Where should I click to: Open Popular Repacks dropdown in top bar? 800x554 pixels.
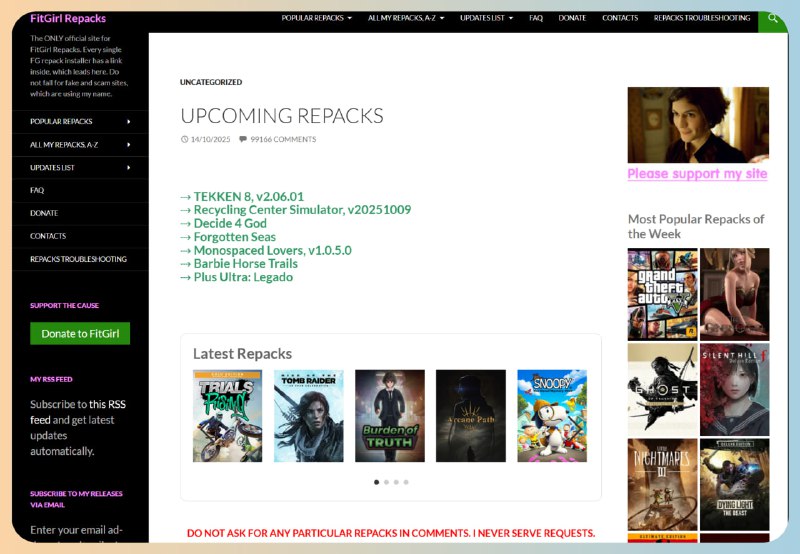[317, 18]
